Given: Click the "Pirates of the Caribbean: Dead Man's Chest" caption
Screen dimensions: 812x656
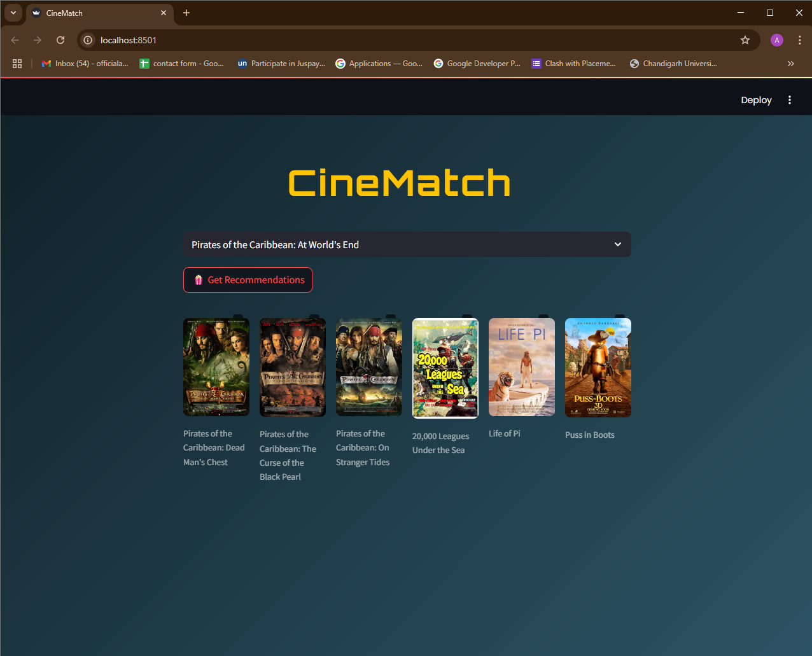Looking at the screenshot, I should [214, 448].
